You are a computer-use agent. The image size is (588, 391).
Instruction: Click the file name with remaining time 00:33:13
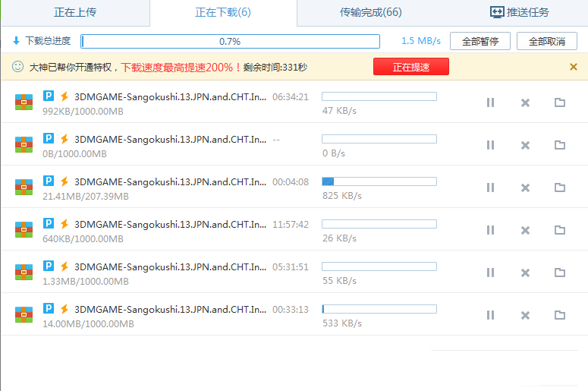[170, 309]
